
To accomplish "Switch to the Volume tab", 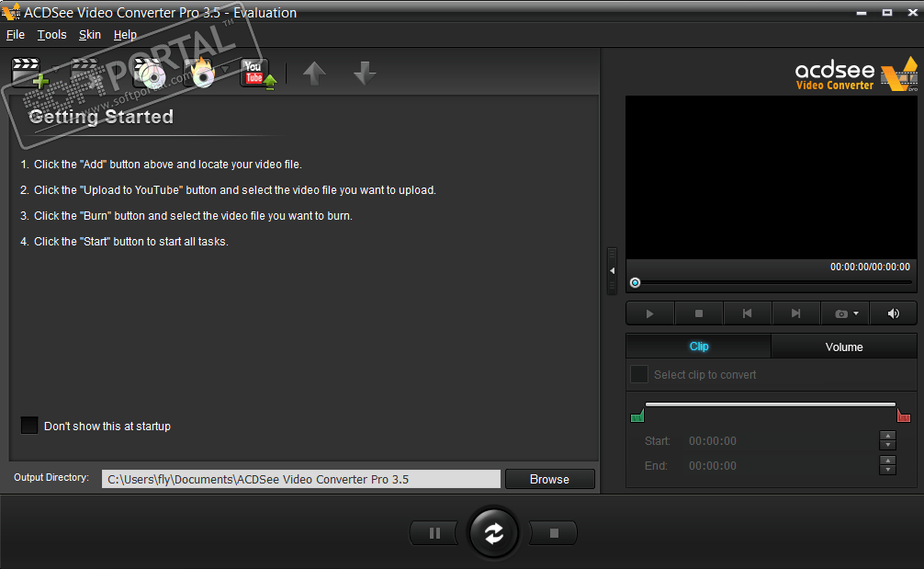I will (844, 347).
